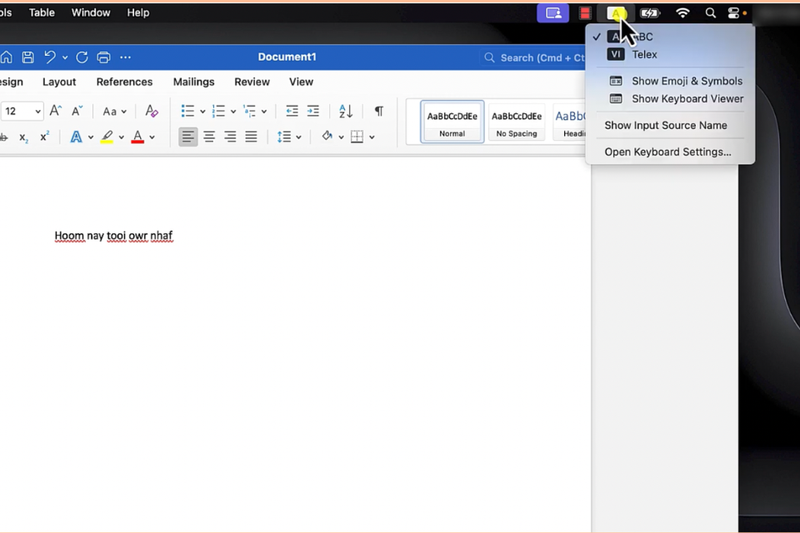800x533 pixels.
Task: Open font color picker arrow
Action: [x=152, y=137]
